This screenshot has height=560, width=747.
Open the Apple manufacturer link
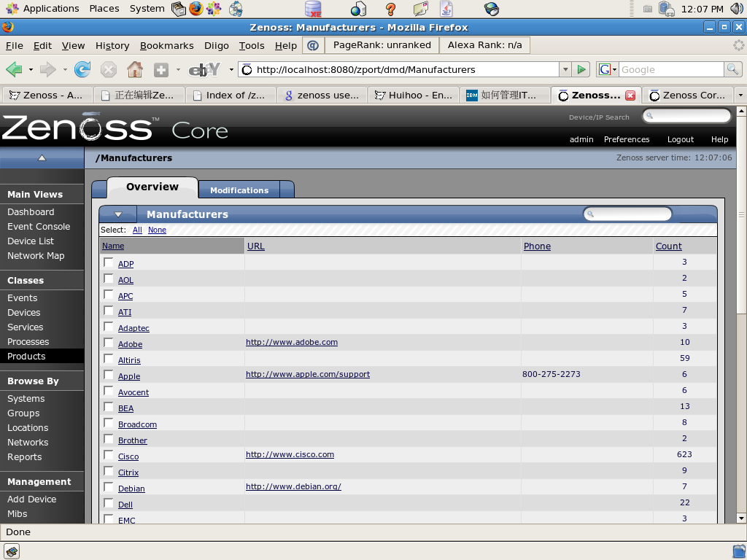129,376
